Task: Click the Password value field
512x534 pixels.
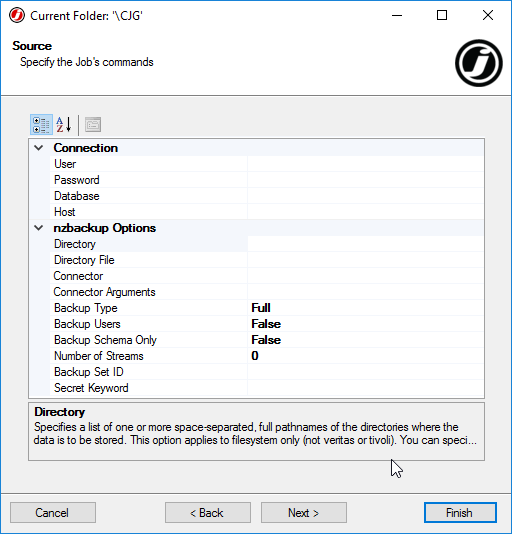Action: coord(365,180)
